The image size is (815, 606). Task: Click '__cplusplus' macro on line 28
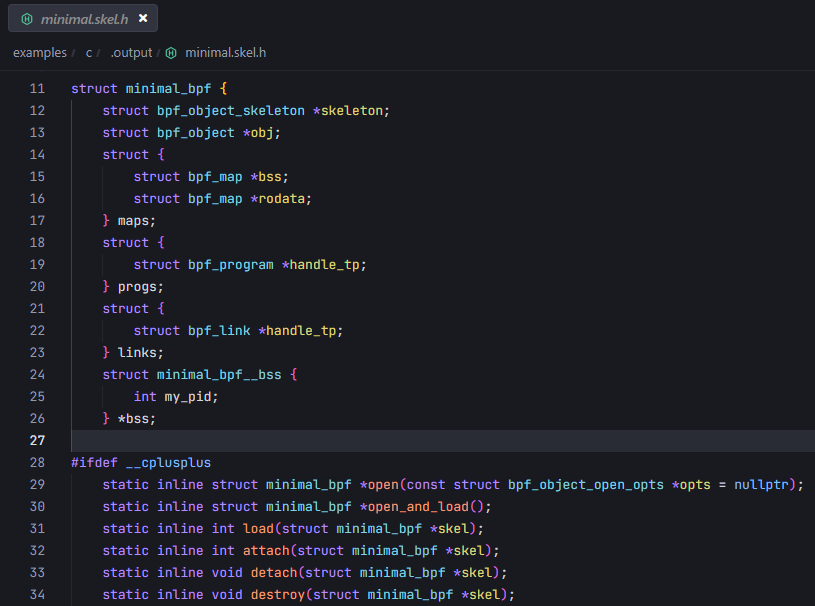coord(168,463)
